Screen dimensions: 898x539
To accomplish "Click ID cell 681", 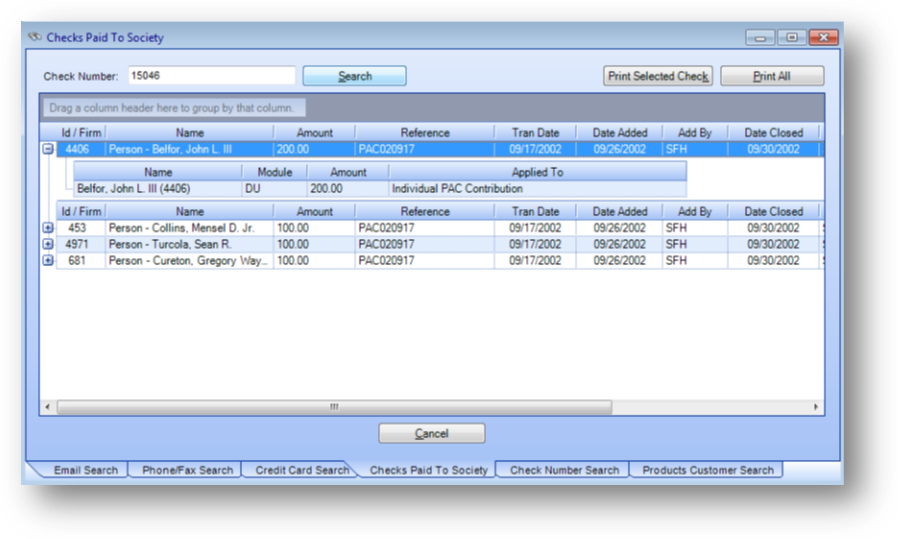I will click(81, 260).
